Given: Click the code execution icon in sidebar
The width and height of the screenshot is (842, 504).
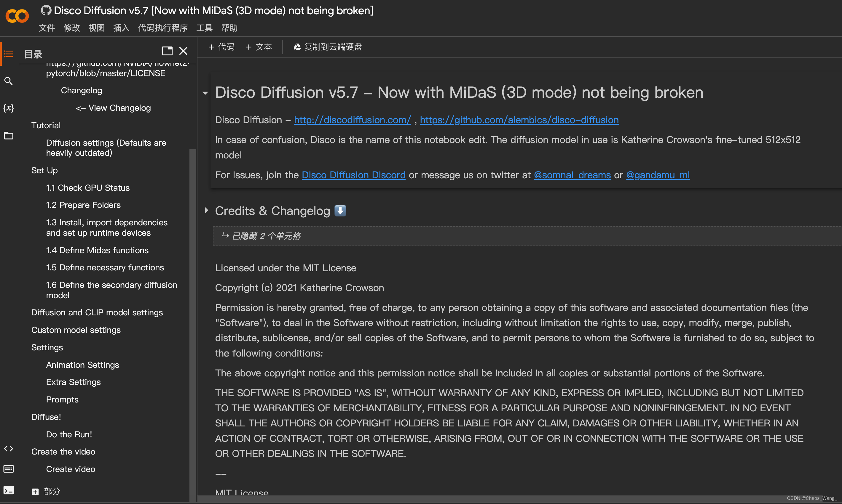Looking at the screenshot, I should 9,491.
